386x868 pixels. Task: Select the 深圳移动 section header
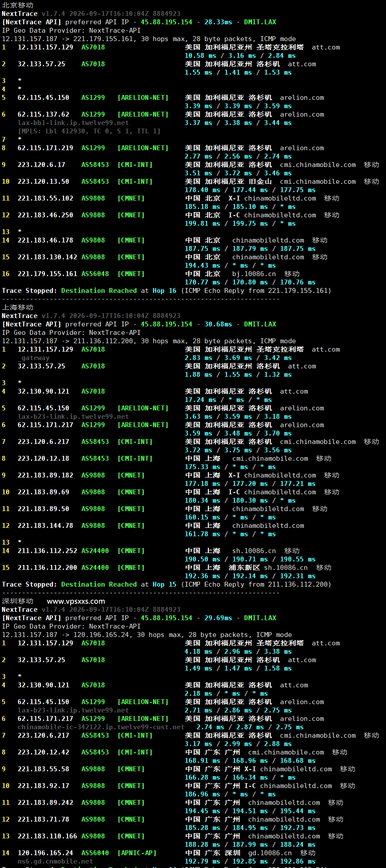tap(18, 601)
